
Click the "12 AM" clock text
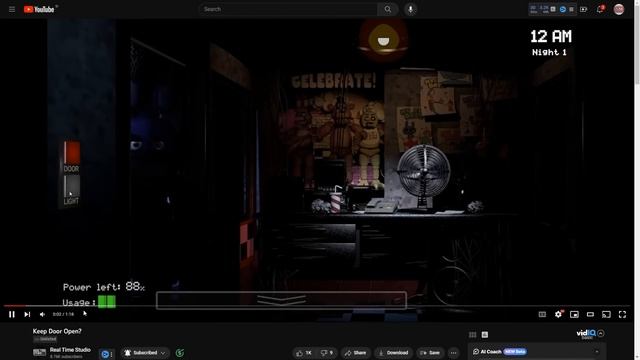tap(551, 37)
